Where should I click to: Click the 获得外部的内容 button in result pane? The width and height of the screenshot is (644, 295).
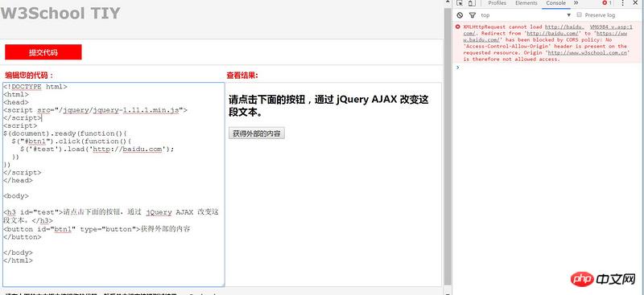click(257, 133)
